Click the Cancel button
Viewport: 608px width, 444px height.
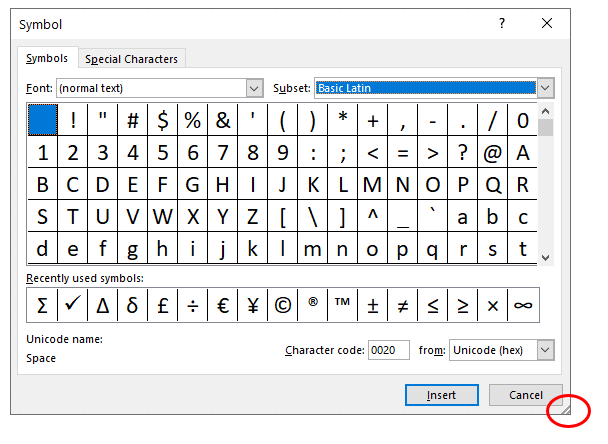[525, 395]
